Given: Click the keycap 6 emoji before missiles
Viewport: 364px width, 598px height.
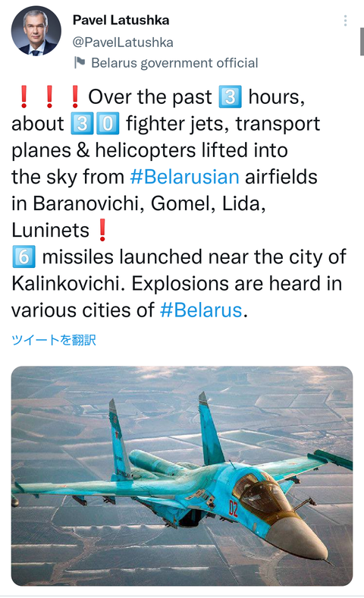Looking at the screenshot, I should click(x=24, y=257).
